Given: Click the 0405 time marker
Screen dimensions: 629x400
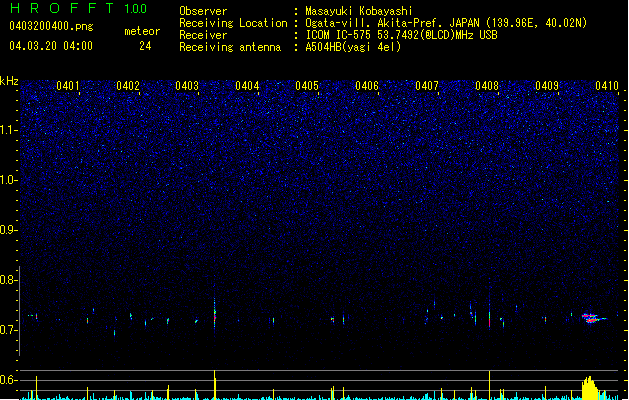Looking at the screenshot, I should 307,86.
